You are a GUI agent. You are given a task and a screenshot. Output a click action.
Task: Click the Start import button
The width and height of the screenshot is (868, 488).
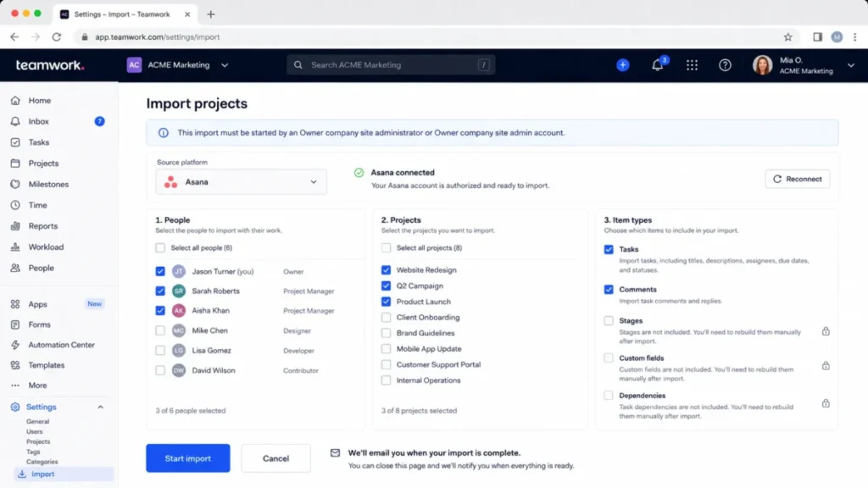(188, 458)
